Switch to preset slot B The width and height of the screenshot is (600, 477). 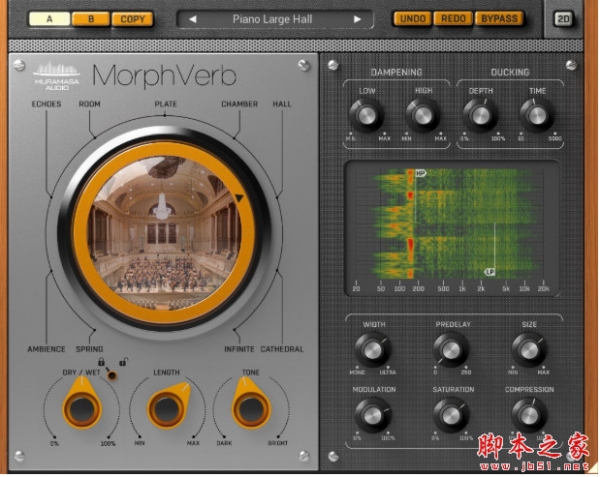pos(91,19)
